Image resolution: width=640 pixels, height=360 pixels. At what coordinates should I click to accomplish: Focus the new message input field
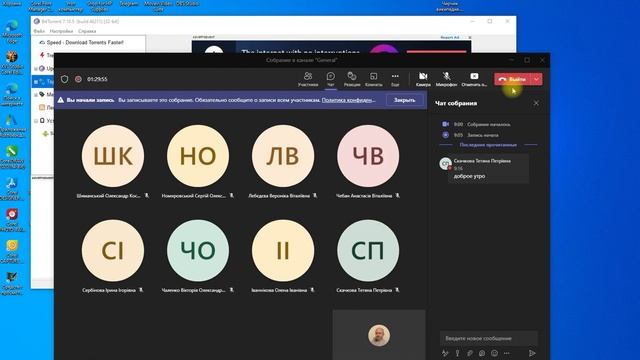(x=489, y=338)
